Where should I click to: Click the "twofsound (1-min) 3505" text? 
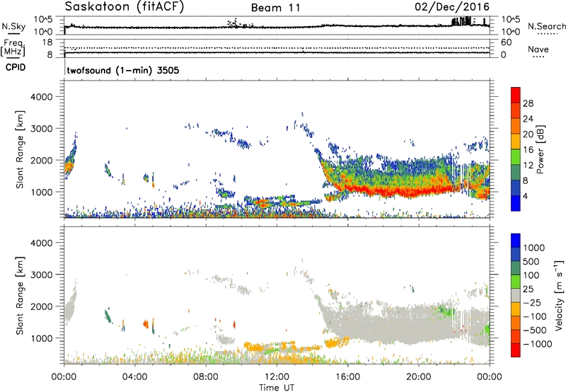pos(122,70)
